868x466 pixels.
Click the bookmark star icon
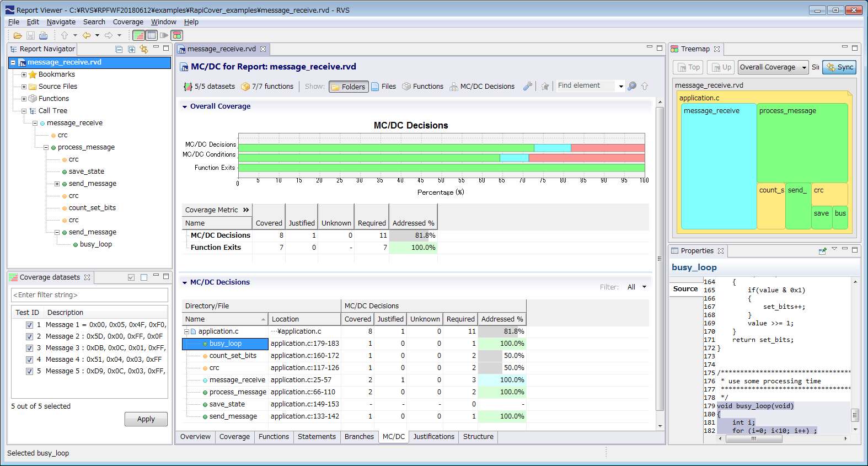[x=545, y=86]
